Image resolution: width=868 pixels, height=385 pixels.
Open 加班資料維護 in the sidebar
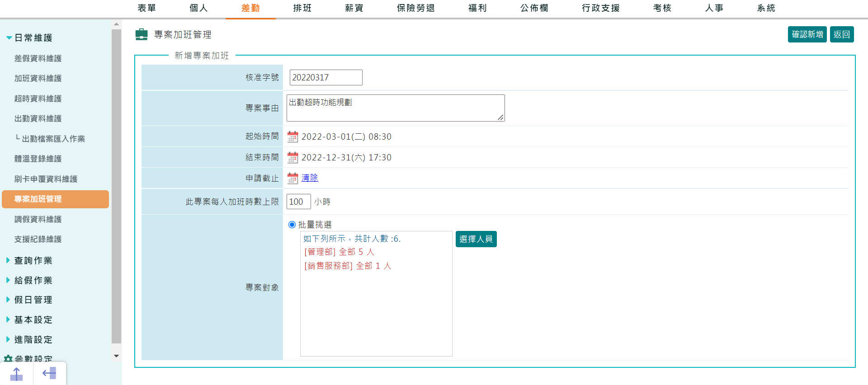point(38,78)
